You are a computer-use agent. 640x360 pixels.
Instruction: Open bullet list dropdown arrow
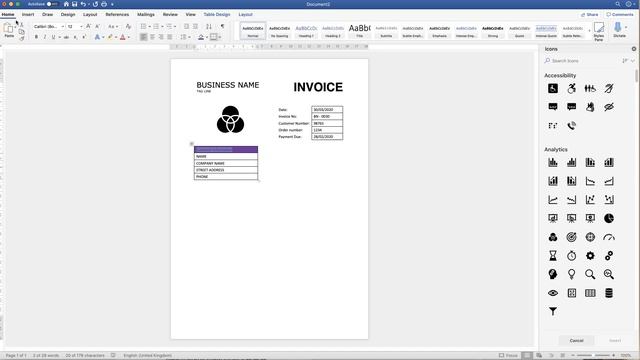(x=149, y=27)
